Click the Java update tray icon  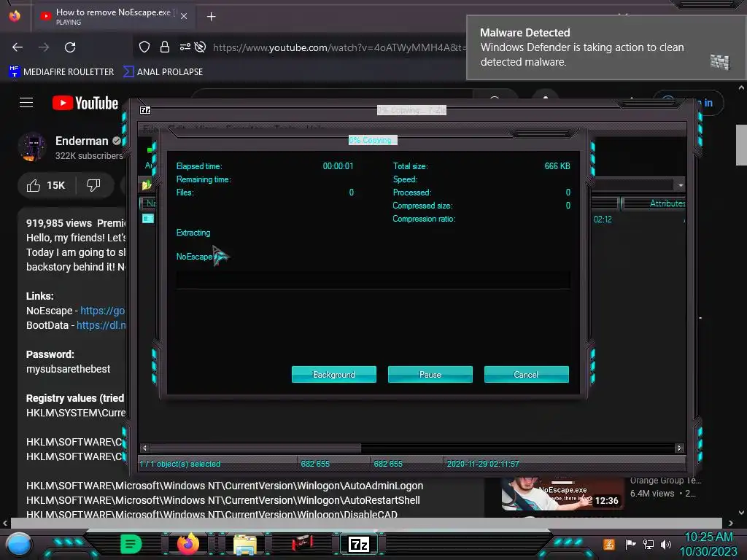coord(609,544)
